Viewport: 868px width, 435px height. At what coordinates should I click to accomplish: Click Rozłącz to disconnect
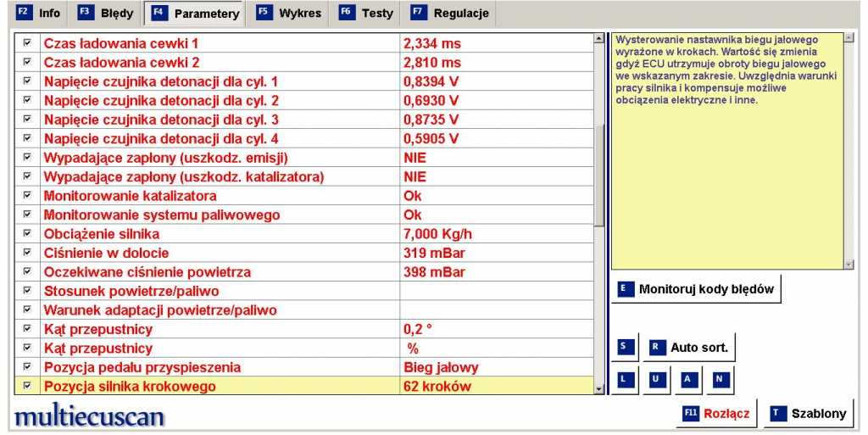(x=716, y=414)
